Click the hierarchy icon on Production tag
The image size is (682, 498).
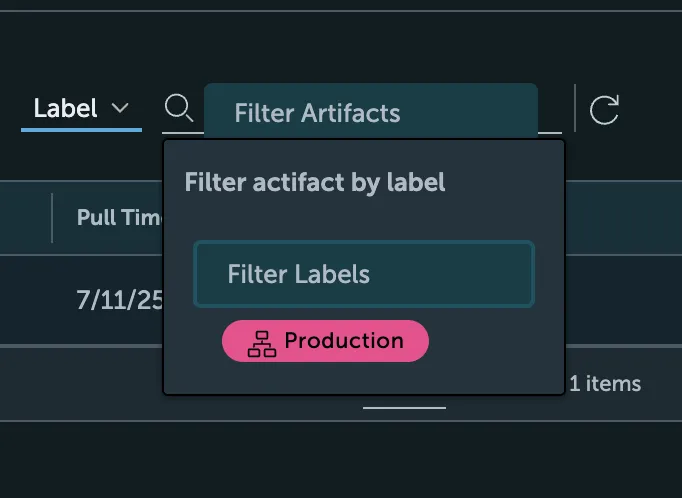click(261, 342)
